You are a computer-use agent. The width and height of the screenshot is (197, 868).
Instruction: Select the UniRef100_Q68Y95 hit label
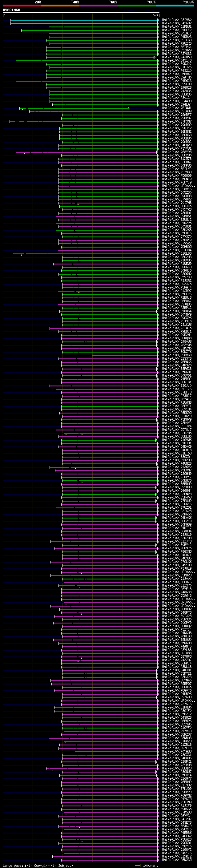click(177, 152)
